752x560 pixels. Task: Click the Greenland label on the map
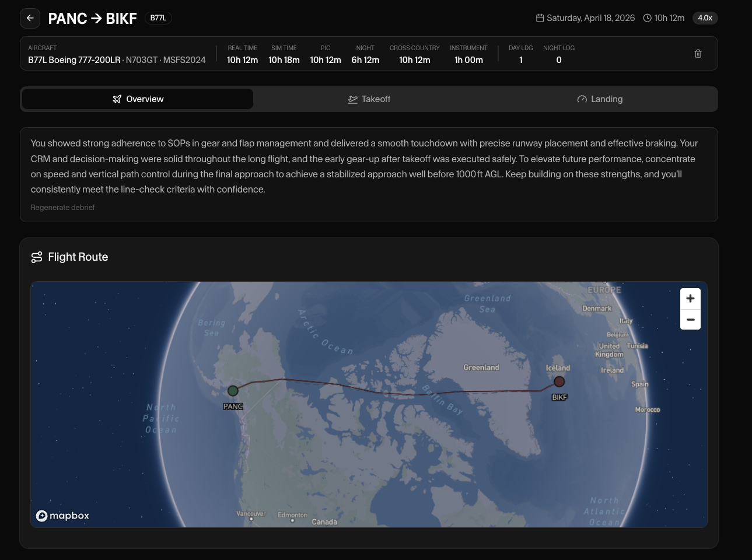(481, 367)
